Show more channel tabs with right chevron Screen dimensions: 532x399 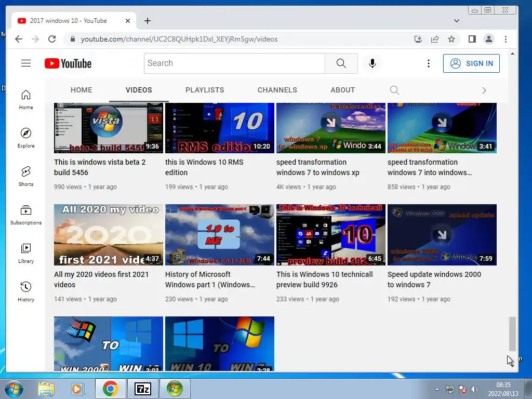(484, 90)
